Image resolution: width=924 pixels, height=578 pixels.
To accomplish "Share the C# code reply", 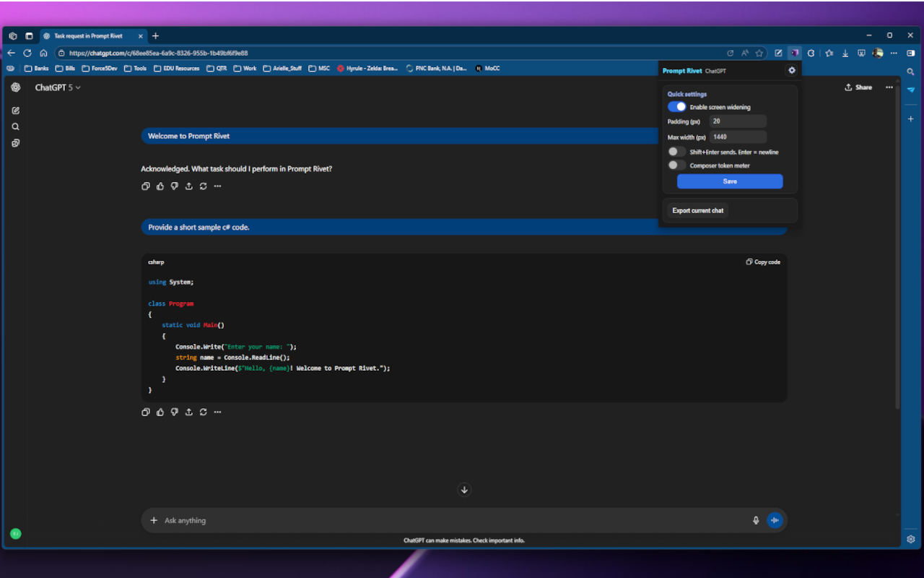I will pos(189,413).
